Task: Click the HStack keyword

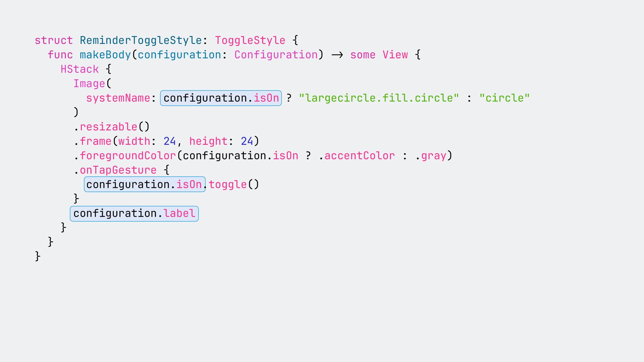Action: pyautogui.click(x=79, y=69)
